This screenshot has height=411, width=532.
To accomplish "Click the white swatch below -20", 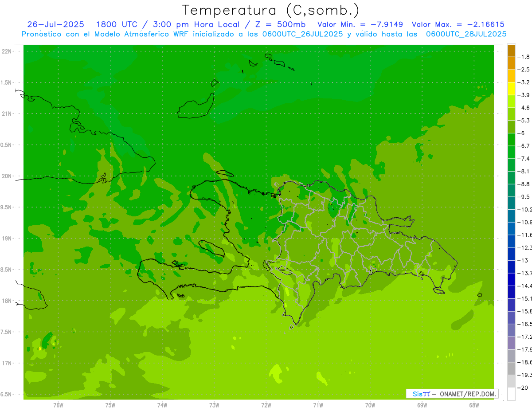I will (x=511, y=394).
